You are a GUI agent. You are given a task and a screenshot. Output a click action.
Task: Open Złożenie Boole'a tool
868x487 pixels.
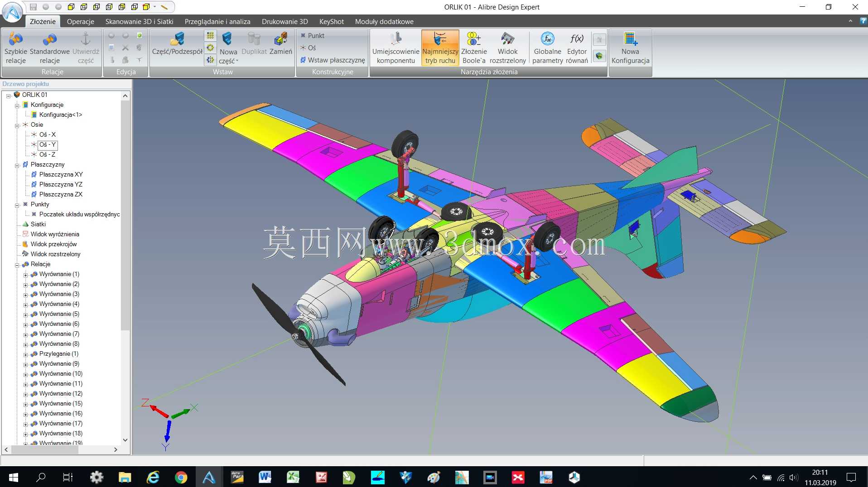tap(474, 48)
